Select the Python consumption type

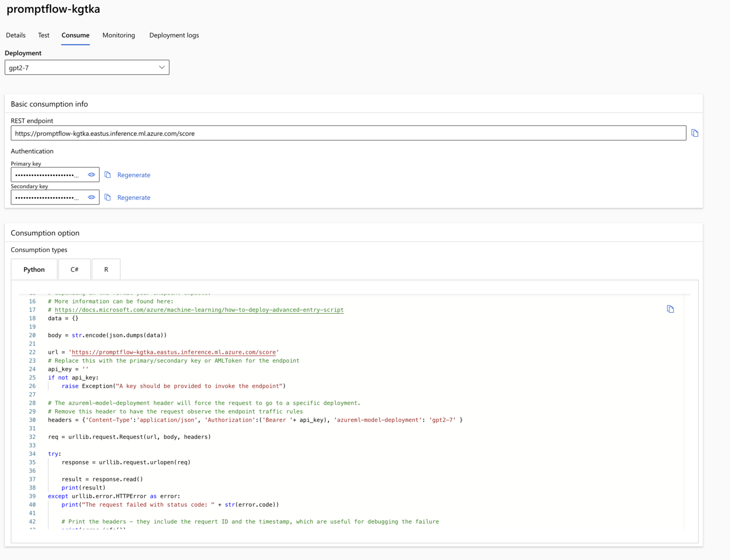coord(33,269)
